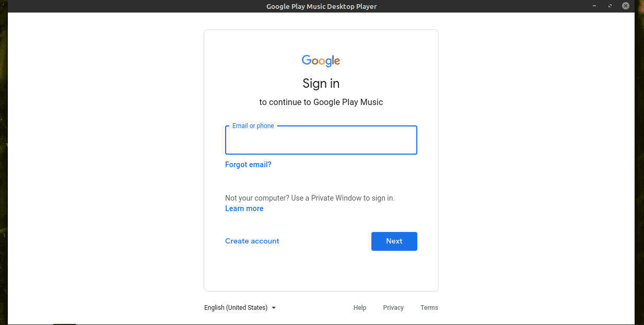Click the Forgot email? link
This screenshot has width=644, height=325.
tap(248, 165)
